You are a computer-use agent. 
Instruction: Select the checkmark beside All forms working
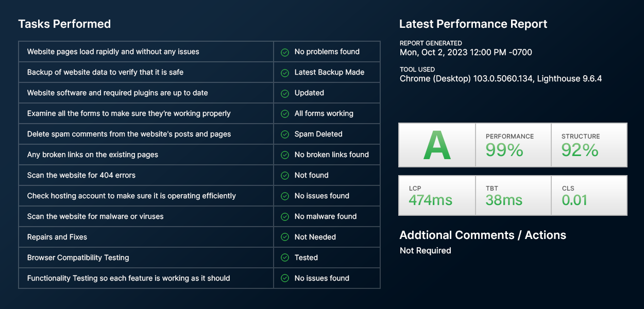click(284, 114)
